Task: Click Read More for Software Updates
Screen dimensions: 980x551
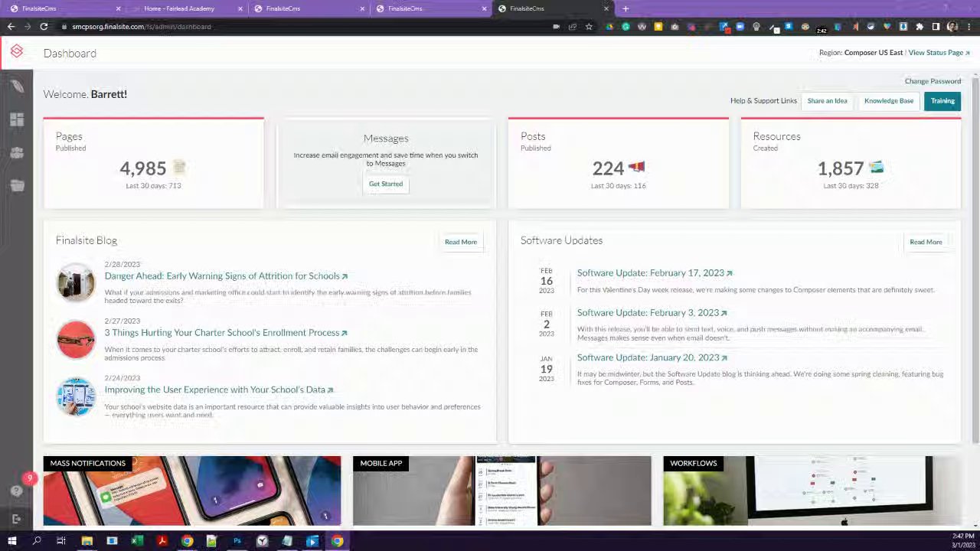Action: (x=926, y=242)
